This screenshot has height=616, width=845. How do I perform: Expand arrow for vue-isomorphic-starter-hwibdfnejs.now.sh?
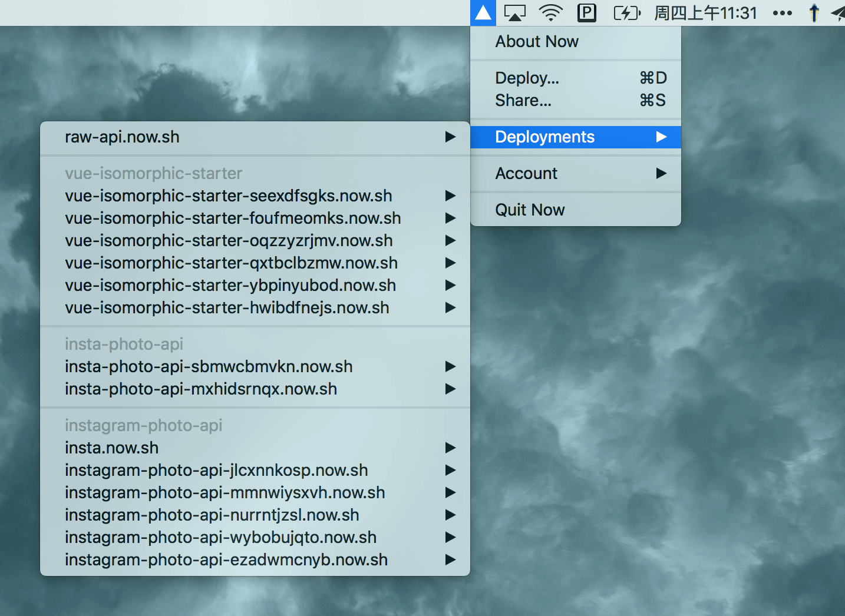(x=450, y=308)
